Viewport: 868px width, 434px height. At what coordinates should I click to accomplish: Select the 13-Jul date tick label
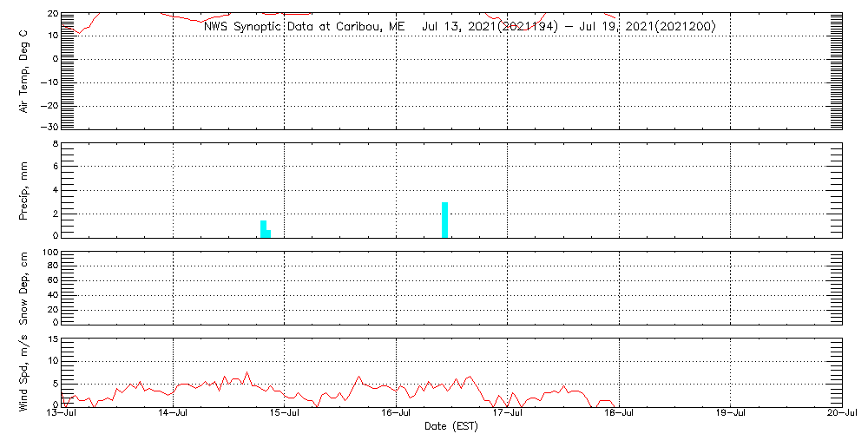[62, 414]
